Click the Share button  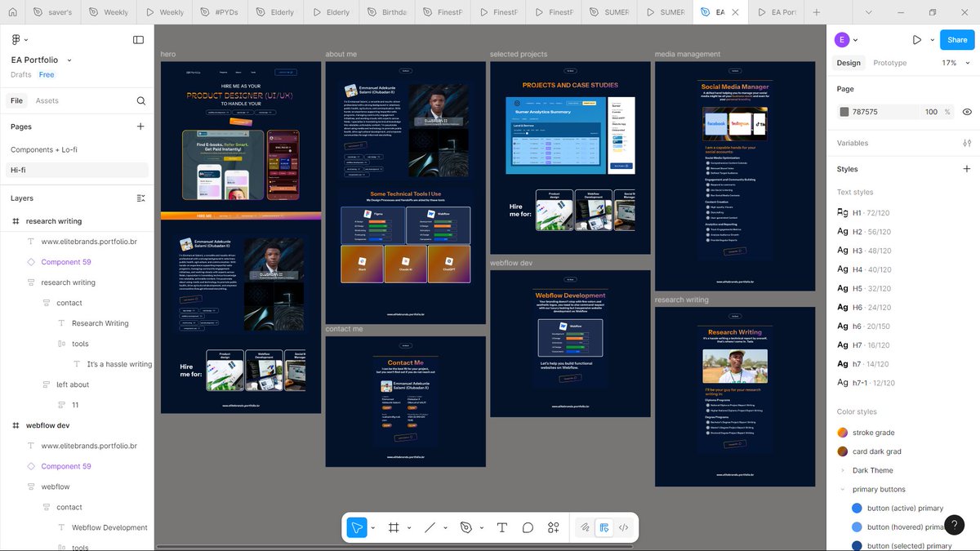(957, 39)
